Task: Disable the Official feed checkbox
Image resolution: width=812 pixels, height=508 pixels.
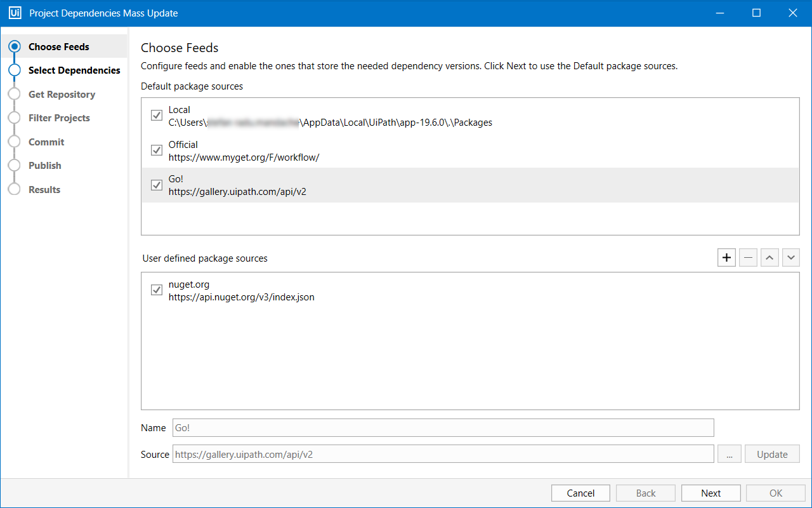Action: [157, 150]
